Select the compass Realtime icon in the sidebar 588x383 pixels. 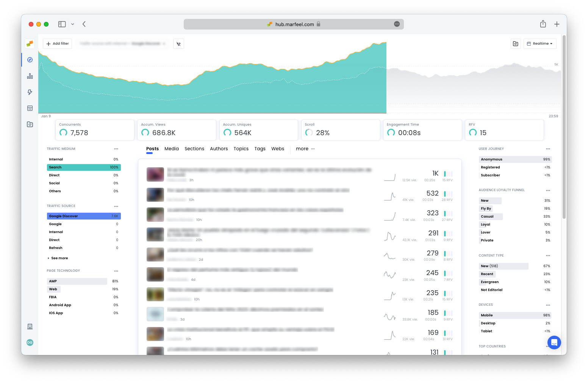(x=30, y=60)
